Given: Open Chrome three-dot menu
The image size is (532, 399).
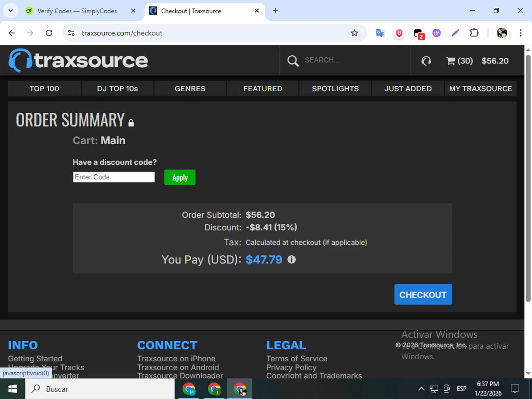Looking at the screenshot, I should click(x=521, y=33).
